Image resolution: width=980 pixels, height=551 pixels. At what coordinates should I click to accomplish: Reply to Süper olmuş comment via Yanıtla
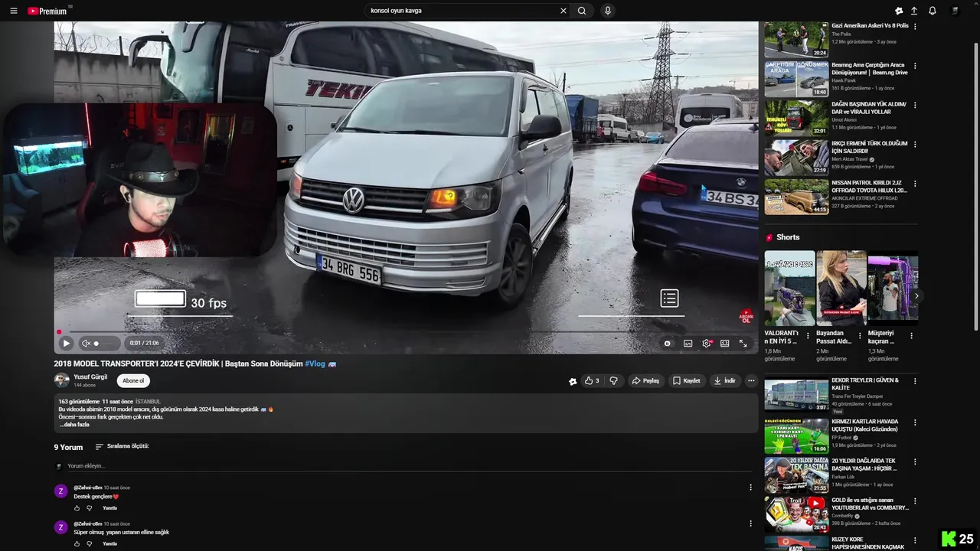tap(109, 543)
